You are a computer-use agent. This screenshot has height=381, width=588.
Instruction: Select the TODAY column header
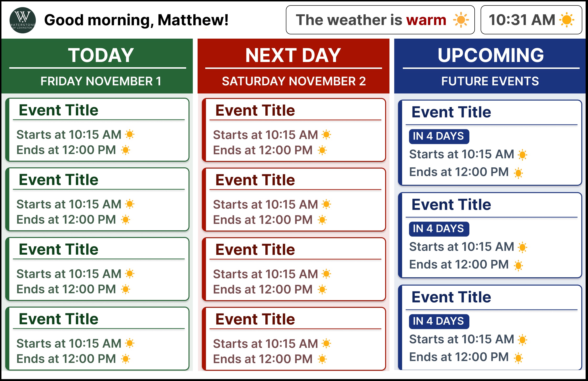[97, 66]
